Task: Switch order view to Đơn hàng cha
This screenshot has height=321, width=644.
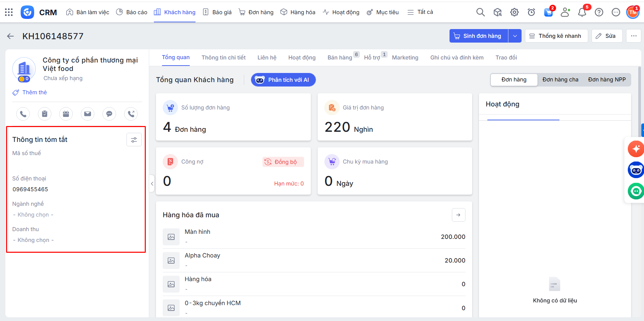Action: pos(560,80)
